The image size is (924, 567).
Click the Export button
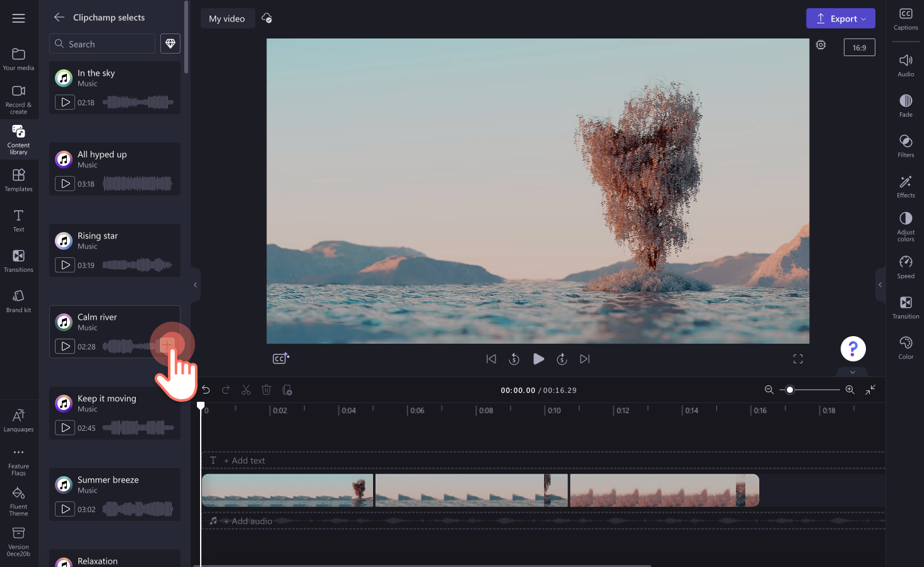[841, 18]
